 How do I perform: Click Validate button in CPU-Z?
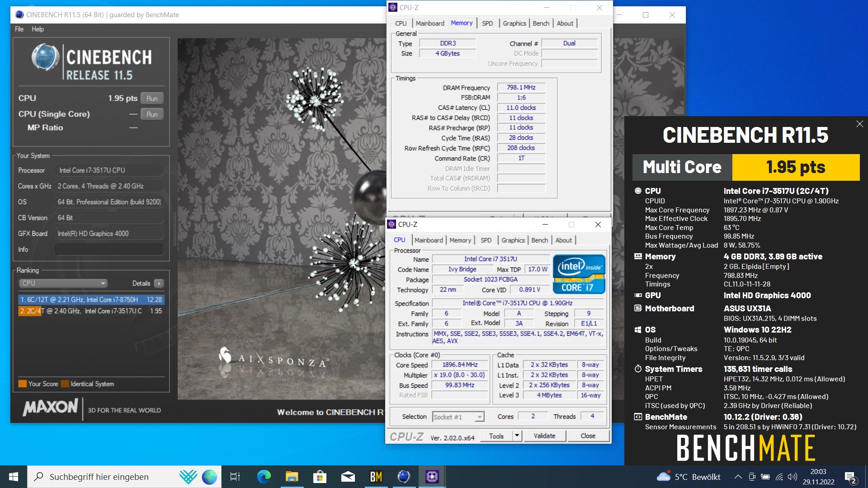(x=544, y=436)
